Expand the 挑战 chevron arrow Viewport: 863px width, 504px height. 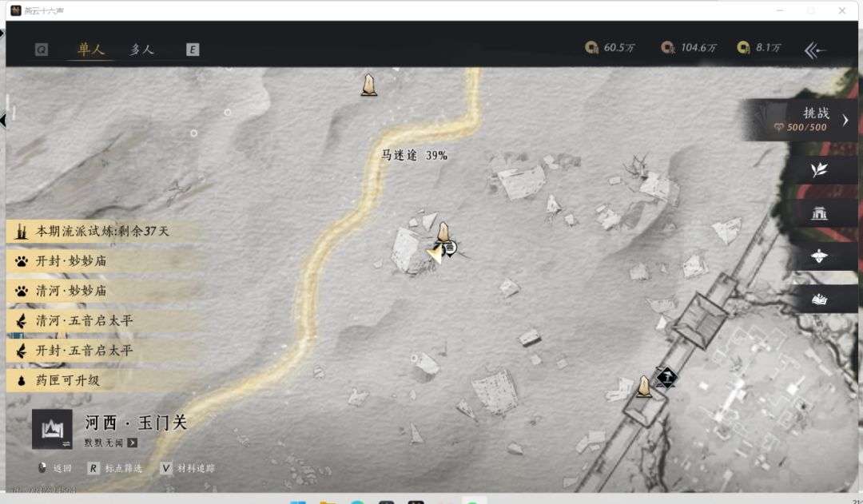click(x=845, y=120)
